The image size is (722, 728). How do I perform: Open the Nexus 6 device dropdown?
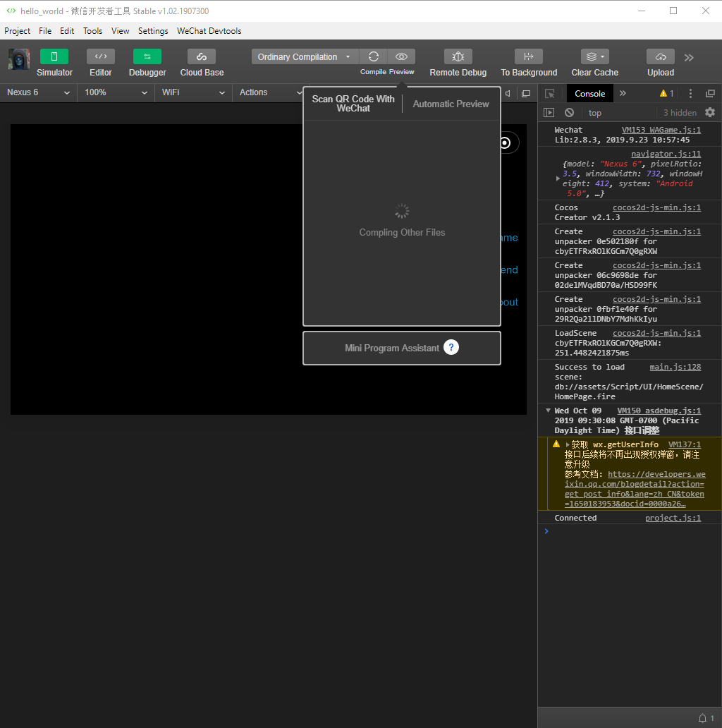38,92
